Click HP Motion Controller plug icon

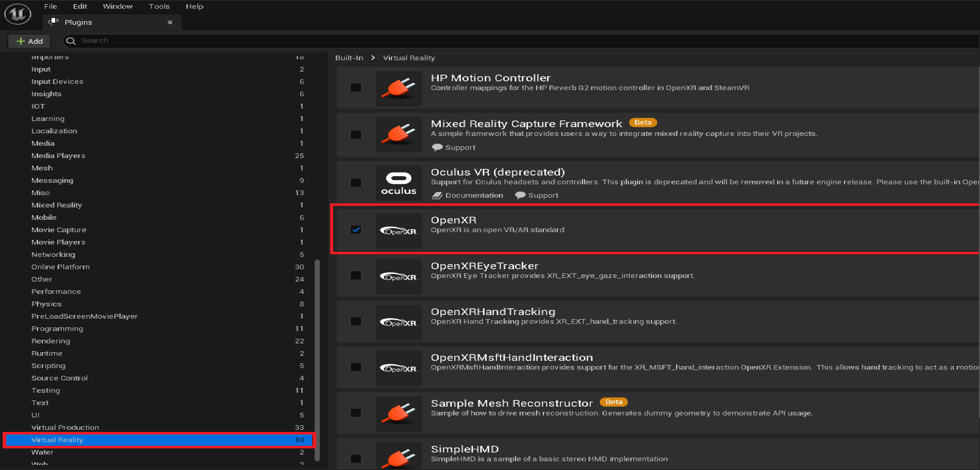pyautogui.click(x=399, y=89)
